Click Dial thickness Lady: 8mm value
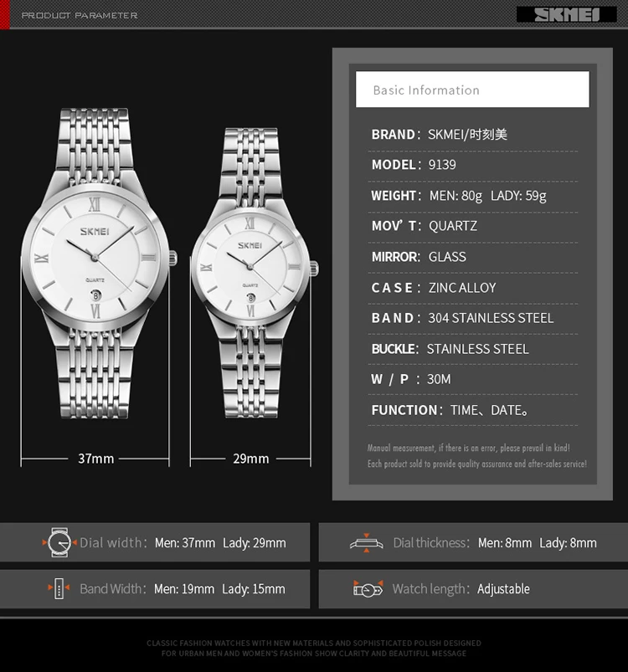 click(x=568, y=543)
